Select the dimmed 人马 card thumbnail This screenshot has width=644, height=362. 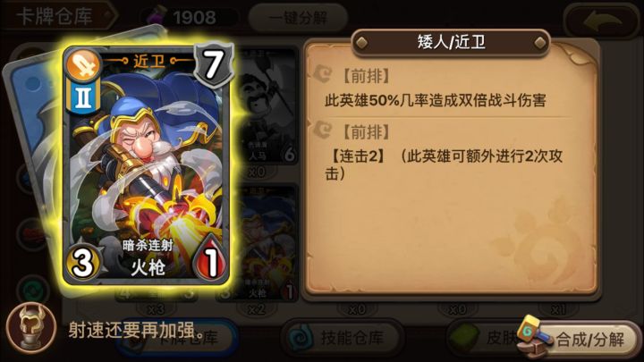coord(263,106)
